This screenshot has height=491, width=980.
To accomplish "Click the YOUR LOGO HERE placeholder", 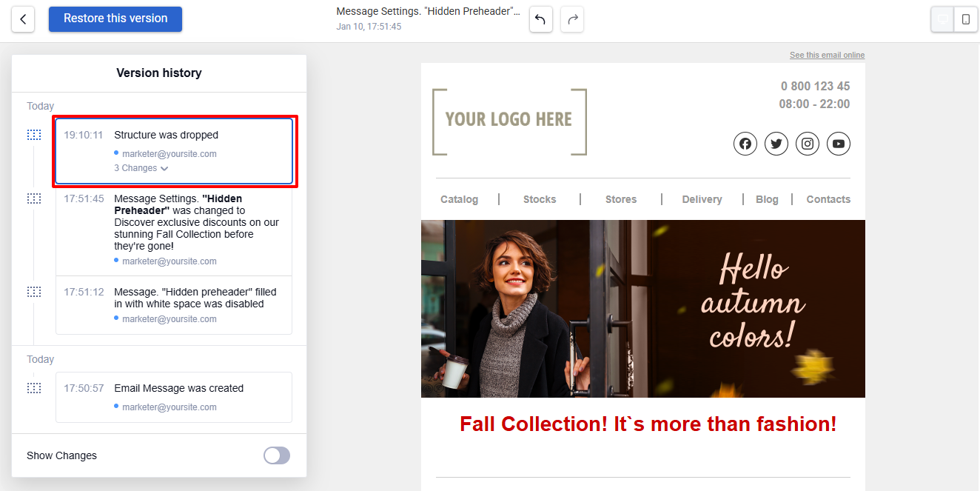I will (509, 121).
